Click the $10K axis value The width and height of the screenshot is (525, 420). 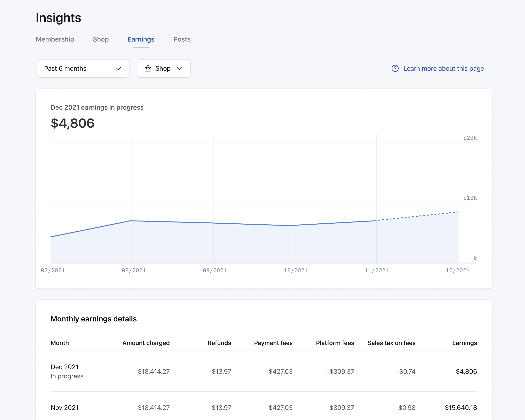[x=470, y=198]
